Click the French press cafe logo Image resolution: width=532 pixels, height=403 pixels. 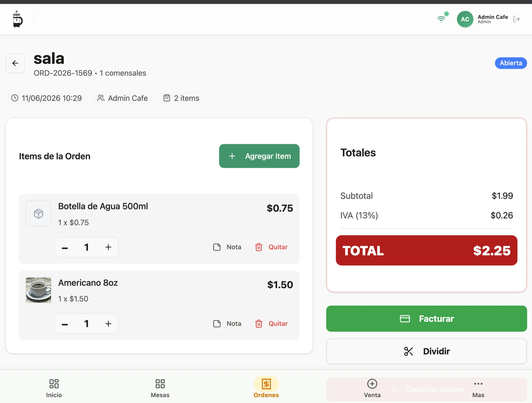(17, 19)
